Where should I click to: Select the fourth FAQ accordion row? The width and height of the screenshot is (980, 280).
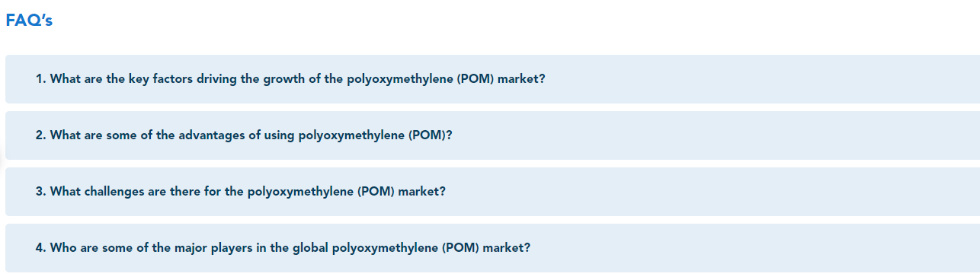coord(492,248)
